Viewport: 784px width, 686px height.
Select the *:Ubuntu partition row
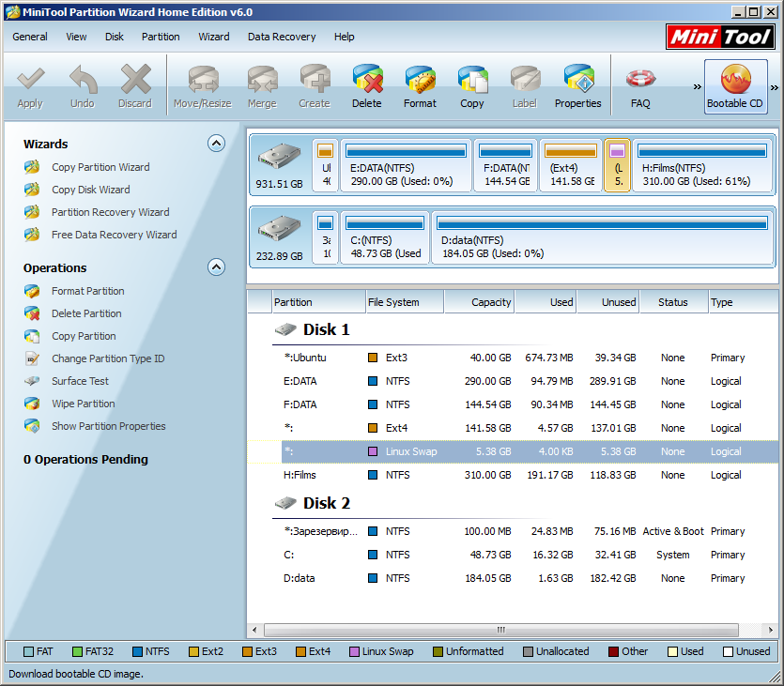pos(513,358)
